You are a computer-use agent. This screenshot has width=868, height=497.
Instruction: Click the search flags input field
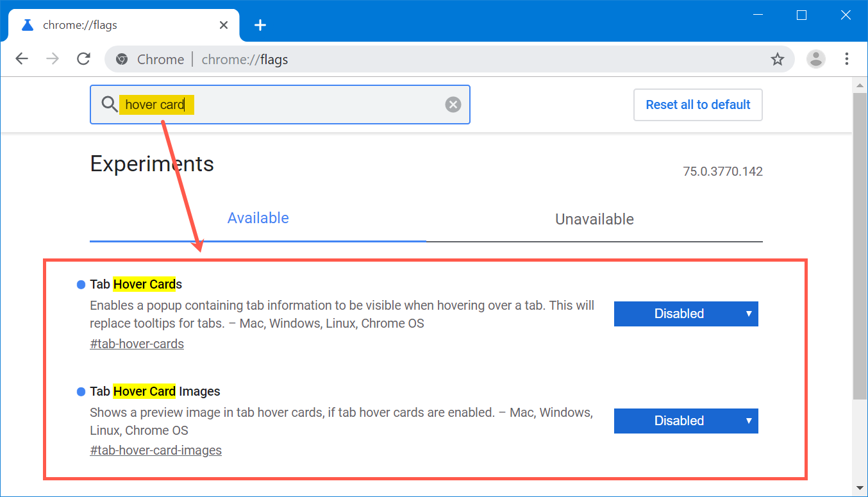tap(308, 105)
